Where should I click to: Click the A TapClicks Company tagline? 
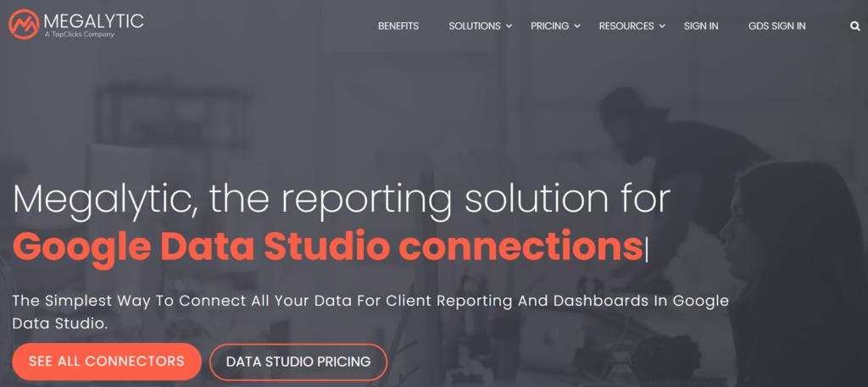point(79,35)
